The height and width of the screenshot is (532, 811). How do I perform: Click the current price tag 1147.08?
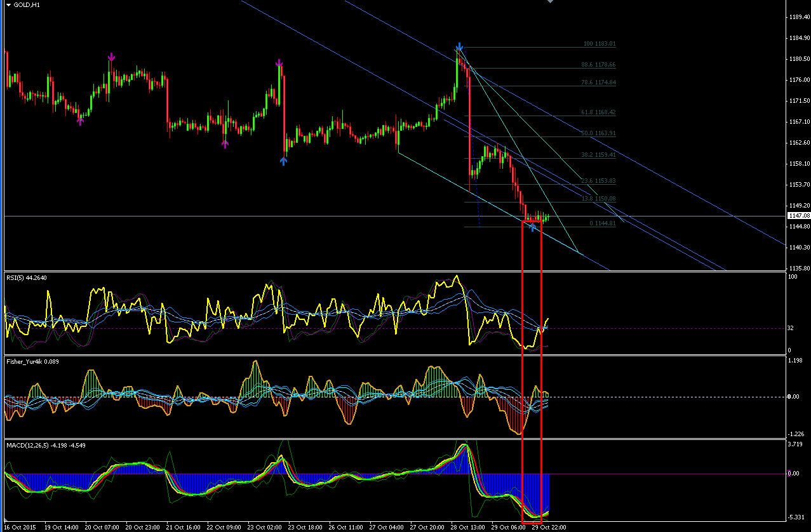click(798, 216)
